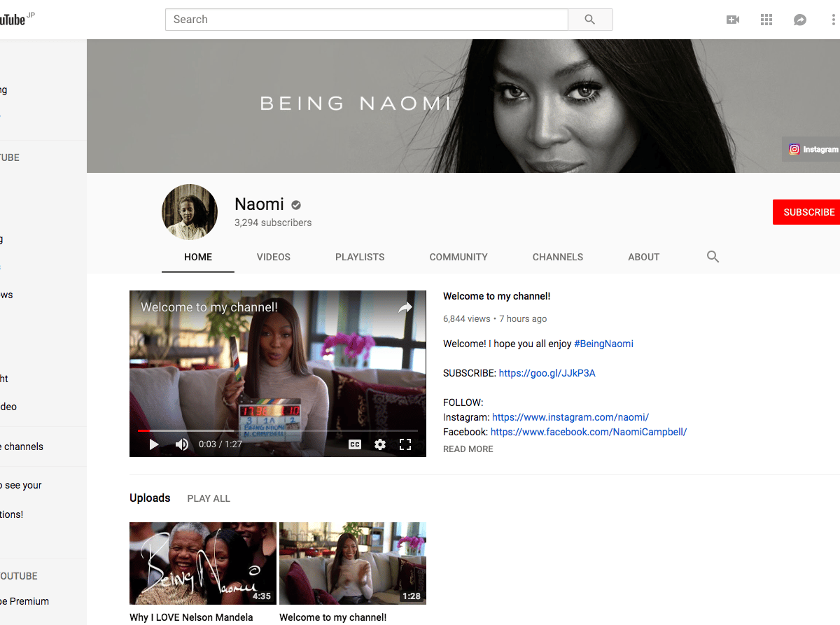Toggle closed captions CC button
Image resolution: width=840 pixels, height=625 pixels.
(355, 444)
